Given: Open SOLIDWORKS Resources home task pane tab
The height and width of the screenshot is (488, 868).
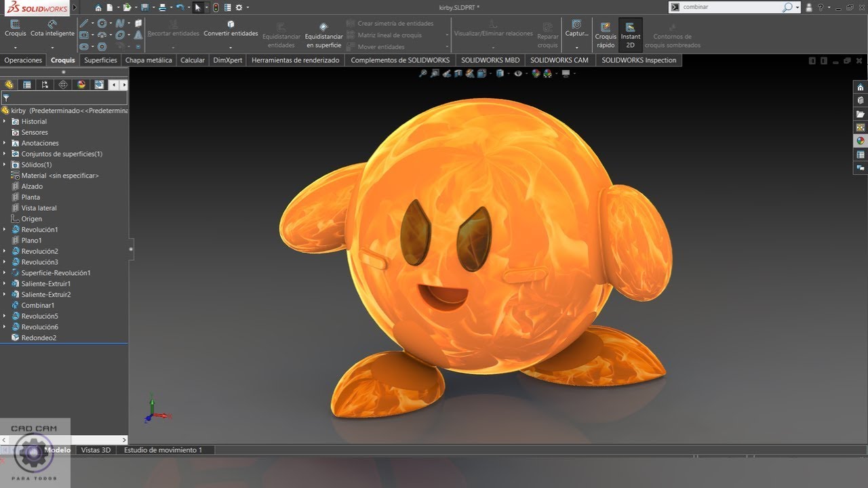Looking at the screenshot, I should coord(861,87).
